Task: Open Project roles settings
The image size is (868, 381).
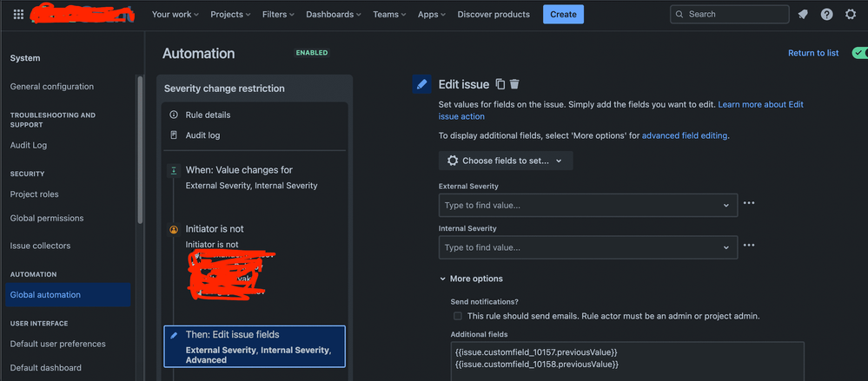Action: (x=35, y=194)
